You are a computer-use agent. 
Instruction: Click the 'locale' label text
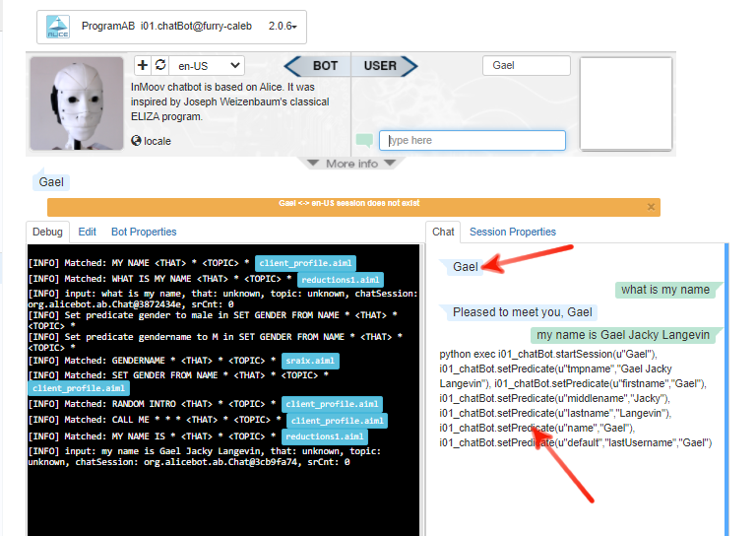157,141
